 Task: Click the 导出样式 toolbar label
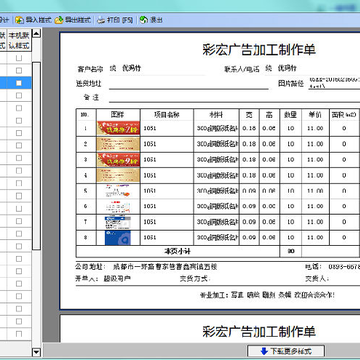click(78, 20)
